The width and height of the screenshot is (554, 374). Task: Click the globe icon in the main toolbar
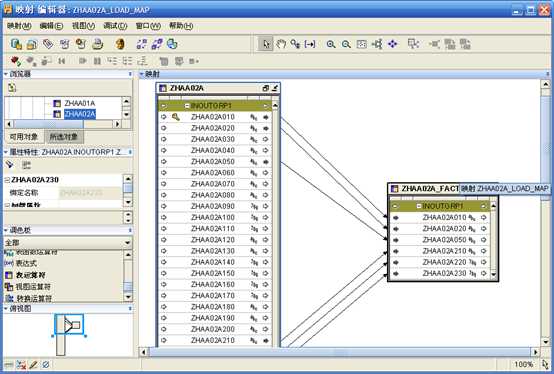pos(172,44)
